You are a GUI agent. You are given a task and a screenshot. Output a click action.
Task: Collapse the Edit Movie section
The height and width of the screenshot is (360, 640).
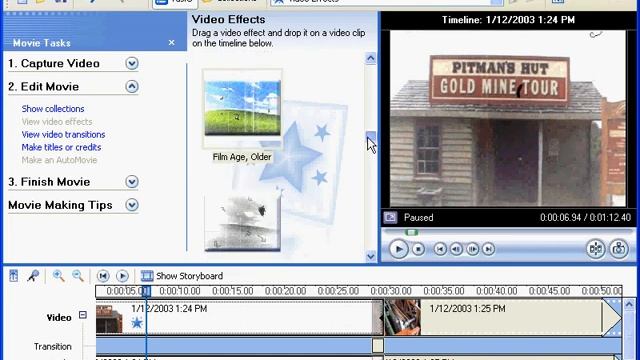132,87
